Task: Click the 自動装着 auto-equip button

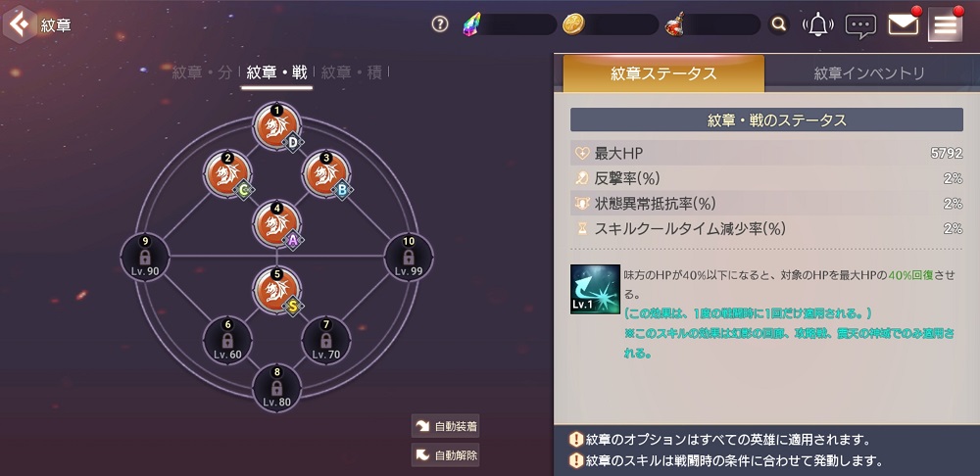Action: [x=445, y=426]
